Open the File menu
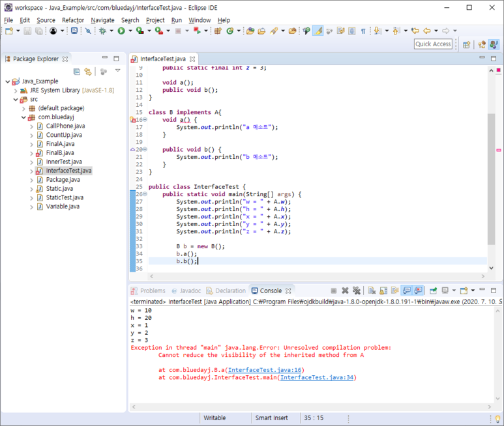 8,20
